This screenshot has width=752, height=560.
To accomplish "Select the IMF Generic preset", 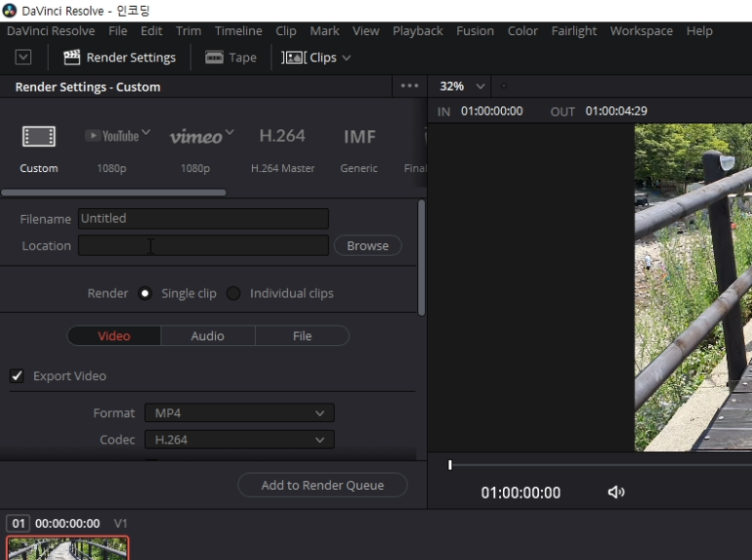I will [359, 149].
